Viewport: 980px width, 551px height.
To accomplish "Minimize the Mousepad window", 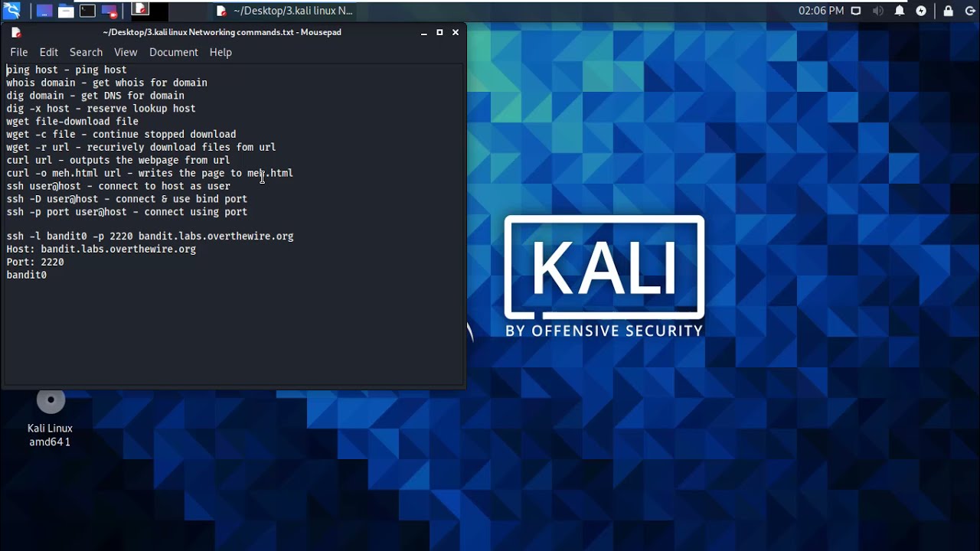I will (x=423, y=32).
